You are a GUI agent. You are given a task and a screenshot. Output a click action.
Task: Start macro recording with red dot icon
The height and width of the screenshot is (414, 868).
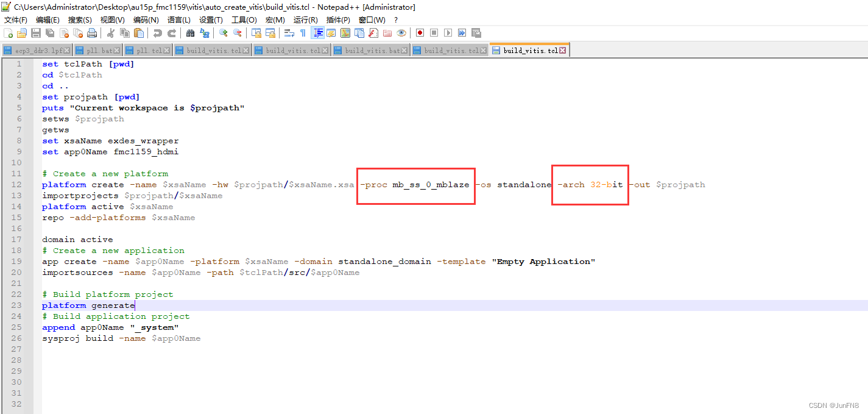click(x=420, y=33)
